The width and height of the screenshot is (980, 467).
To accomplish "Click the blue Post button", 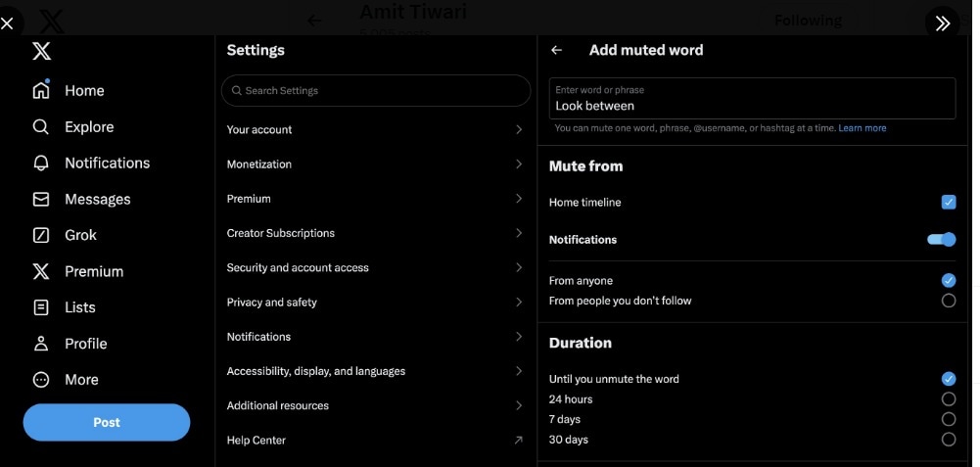I will (x=107, y=422).
